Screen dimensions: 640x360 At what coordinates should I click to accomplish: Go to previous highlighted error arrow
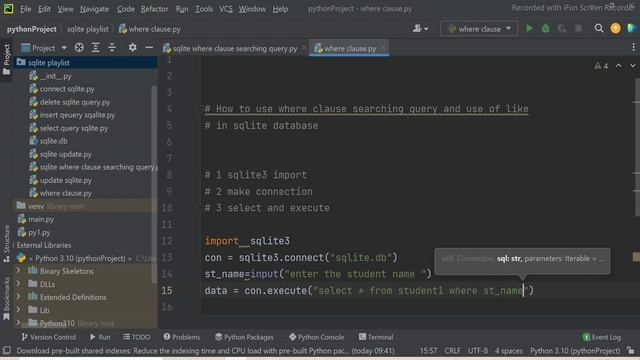(x=618, y=66)
